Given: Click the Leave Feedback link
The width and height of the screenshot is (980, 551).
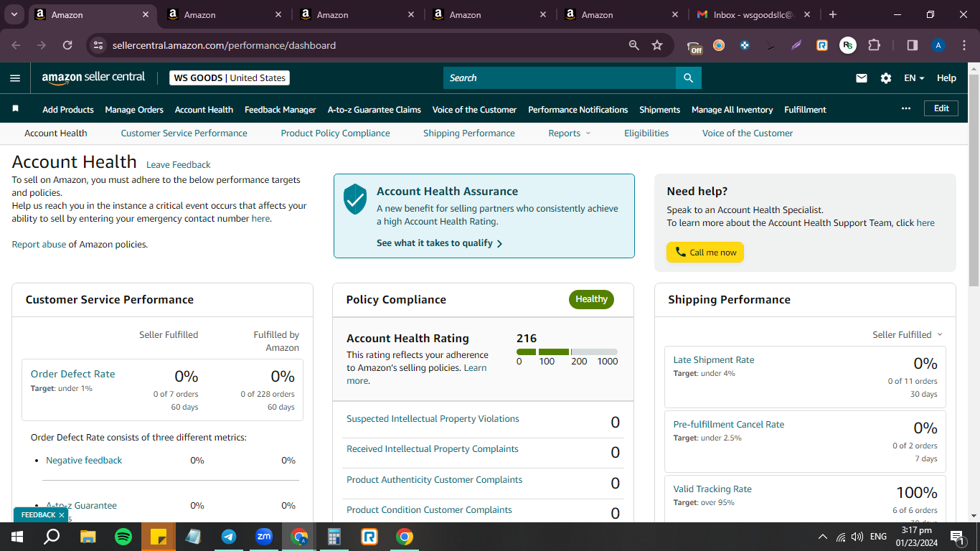Looking at the screenshot, I should 178,164.
